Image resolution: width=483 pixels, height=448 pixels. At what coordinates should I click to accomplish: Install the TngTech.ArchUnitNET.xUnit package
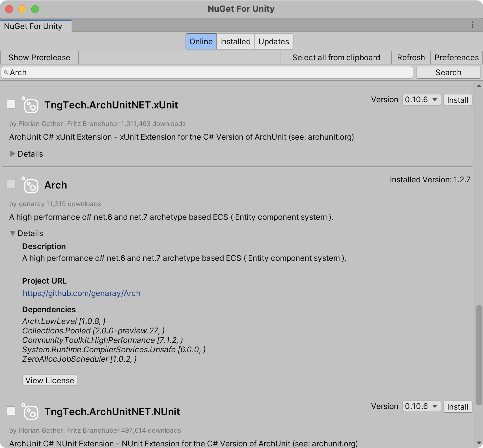tap(458, 100)
